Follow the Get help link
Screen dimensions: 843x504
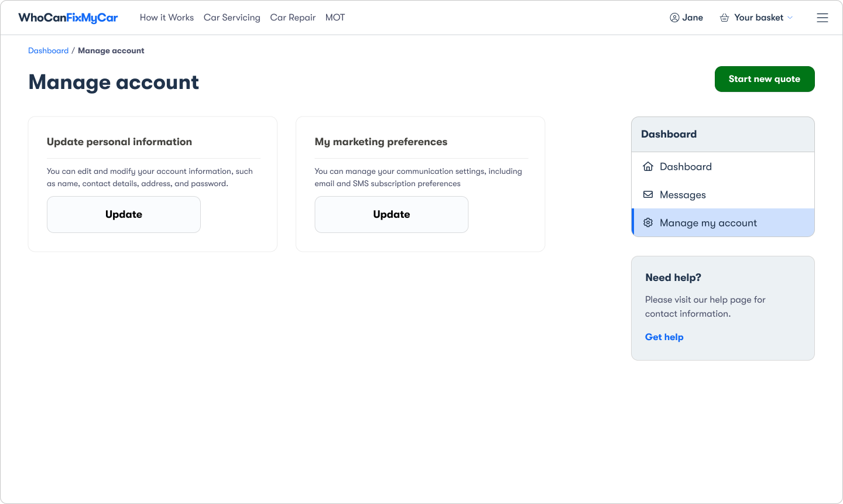click(x=664, y=337)
